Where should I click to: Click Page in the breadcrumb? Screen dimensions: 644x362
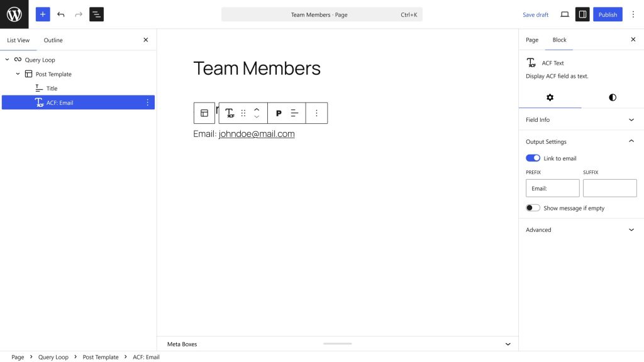18,357
